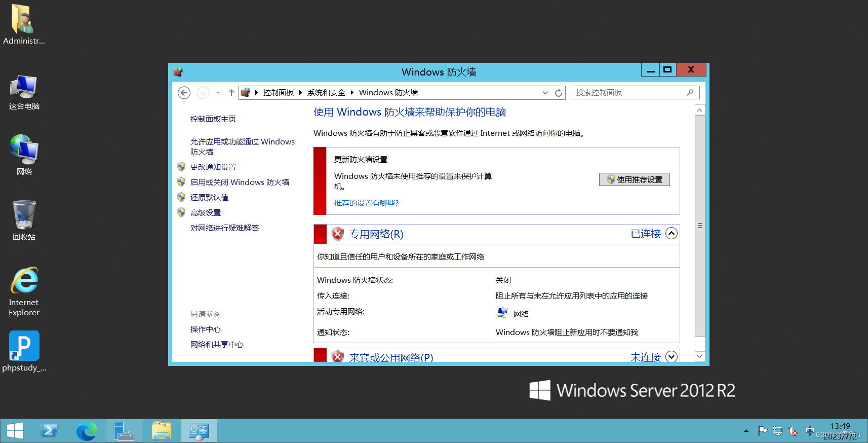Expand arrow after 系统和安全 breadcrumb
The height and width of the screenshot is (443, 868).
(x=352, y=92)
